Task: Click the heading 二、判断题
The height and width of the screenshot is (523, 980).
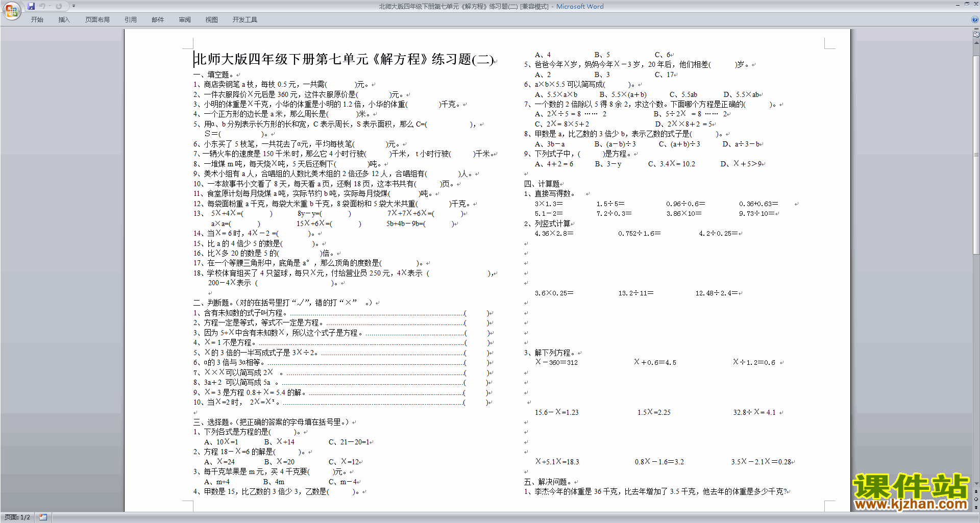Action: [213, 303]
